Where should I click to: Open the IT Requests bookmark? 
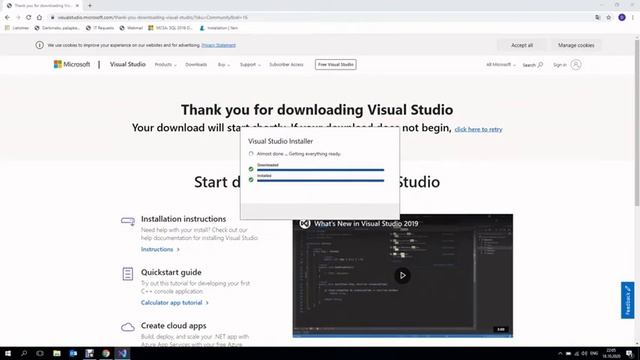click(100, 28)
